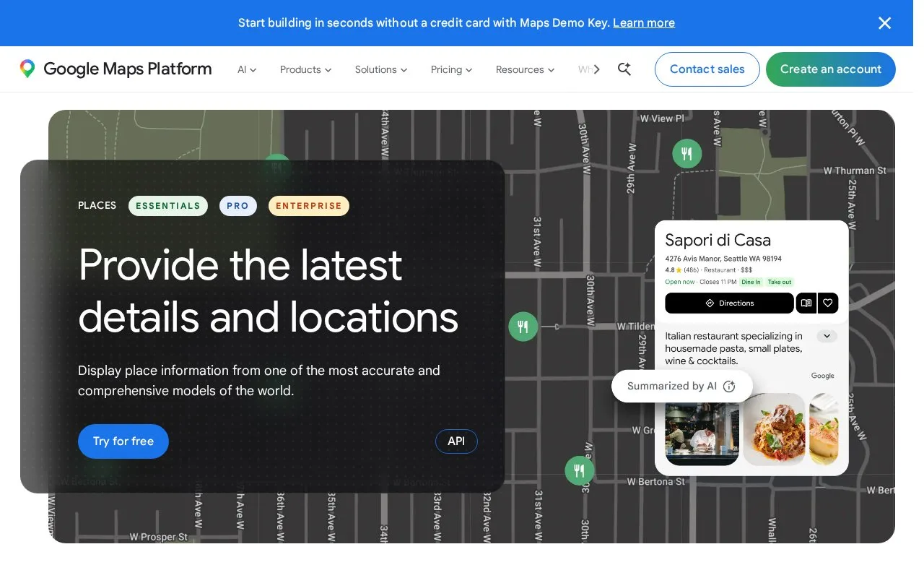Select the ENTERPRISE badge
Image resolution: width=924 pixels, height=578 pixels.
tap(309, 206)
